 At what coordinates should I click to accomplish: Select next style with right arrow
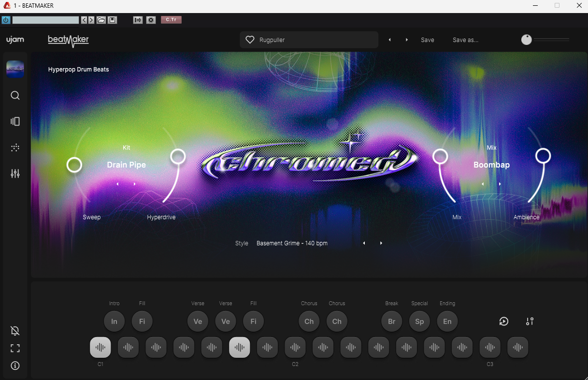coord(381,243)
